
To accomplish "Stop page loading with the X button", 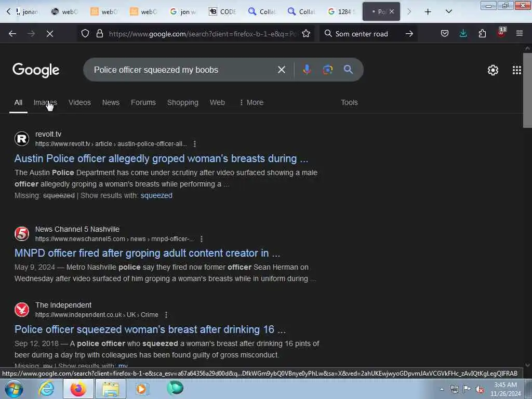I will 50,34.
